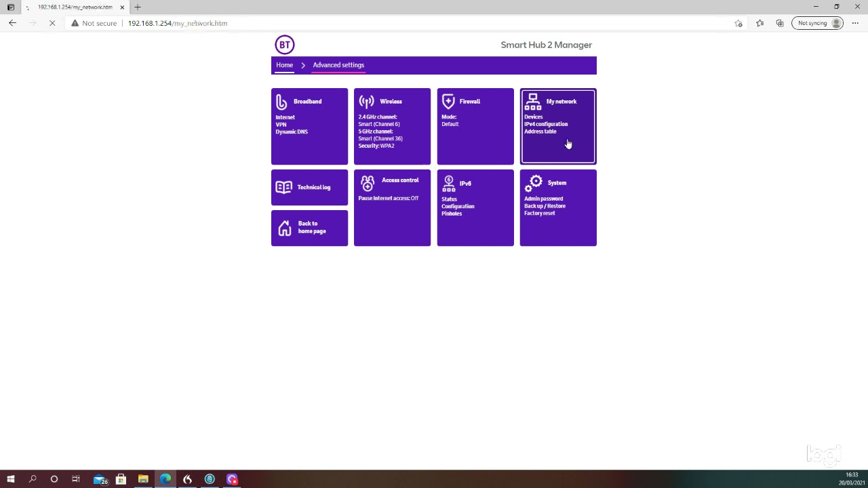This screenshot has height=488, width=868.
Task: Click Configuration under IPv6
Action: [458, 207]
